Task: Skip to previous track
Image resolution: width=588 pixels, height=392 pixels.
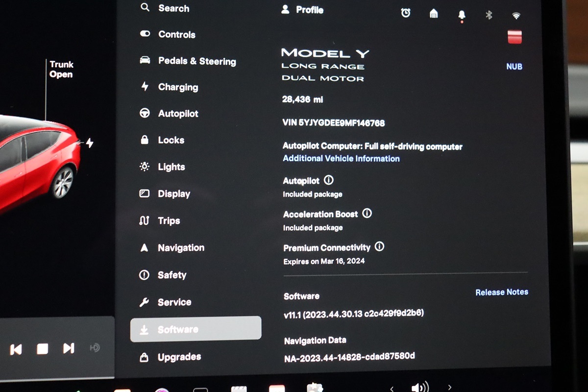Action: [x=16, y=349]
